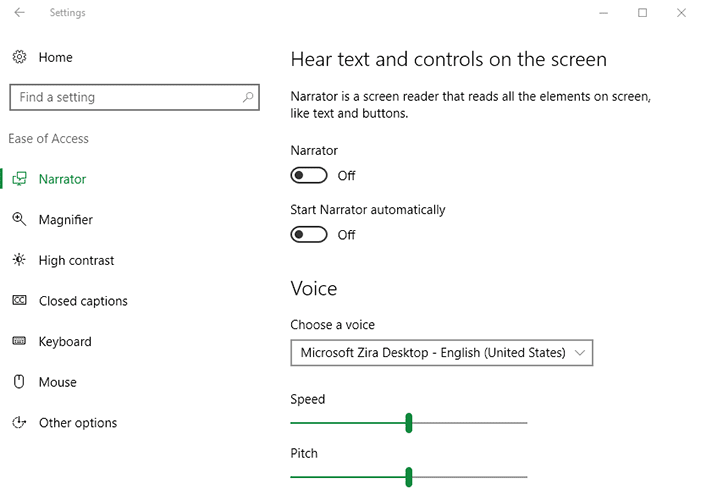Image resolution: width=701 pixels, height=500 pixels.
Task: Open the Other options page
Action: coord(78,423)
